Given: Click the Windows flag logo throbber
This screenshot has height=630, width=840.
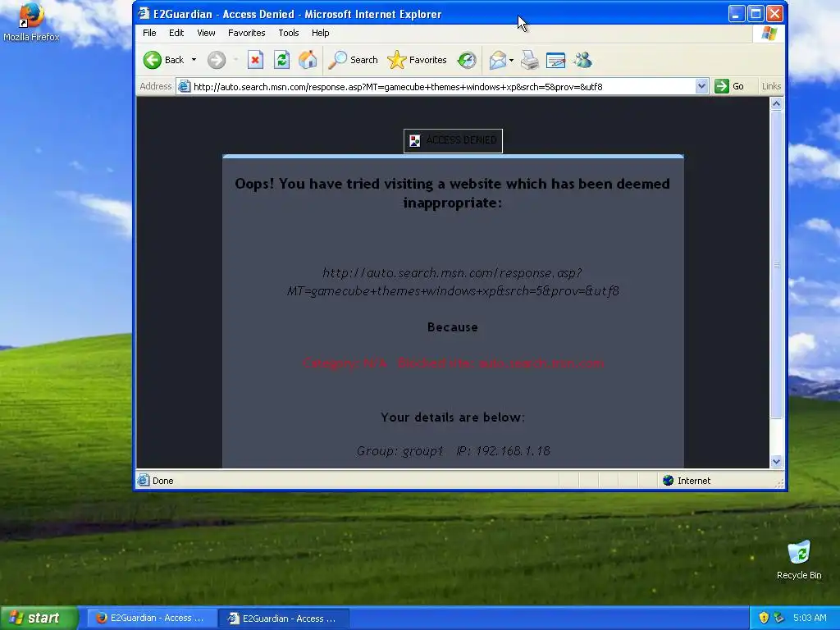Looking at the screenshot, I should pos(769,33).
